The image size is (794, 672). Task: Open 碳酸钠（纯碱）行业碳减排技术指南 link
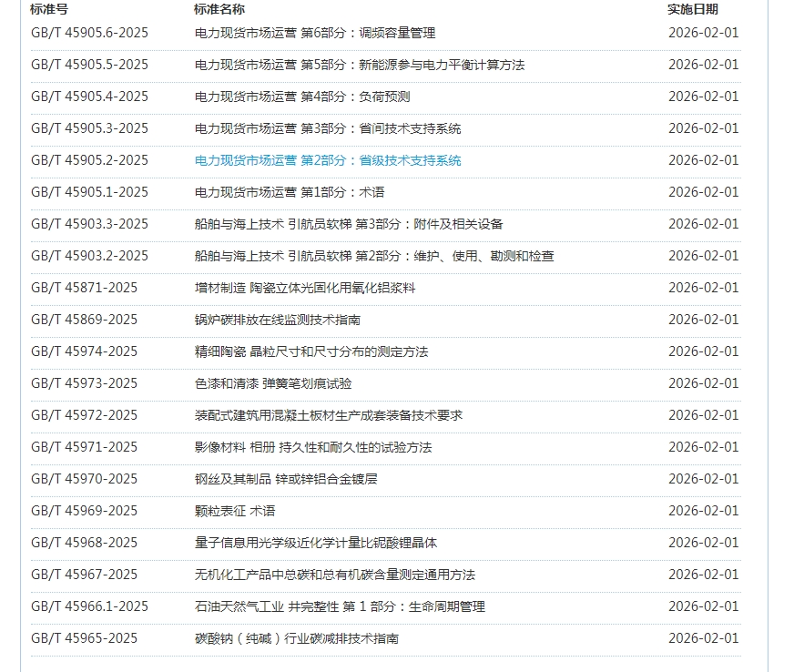297,638
